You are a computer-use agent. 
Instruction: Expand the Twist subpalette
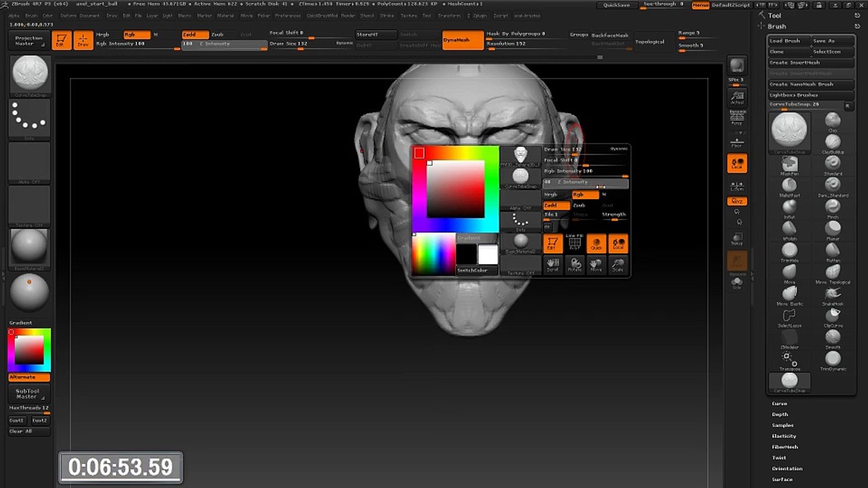click(779, 457)
